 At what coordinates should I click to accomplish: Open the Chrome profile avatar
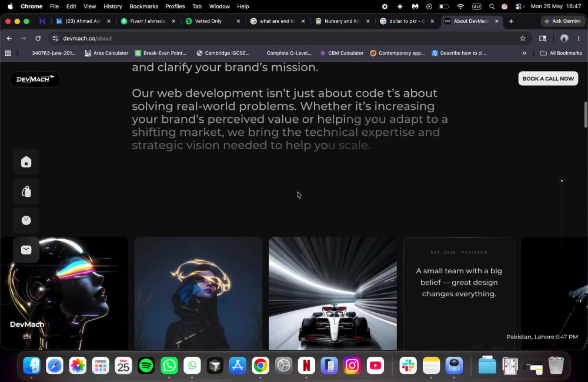pyautogui.click(x=564, y=38)
